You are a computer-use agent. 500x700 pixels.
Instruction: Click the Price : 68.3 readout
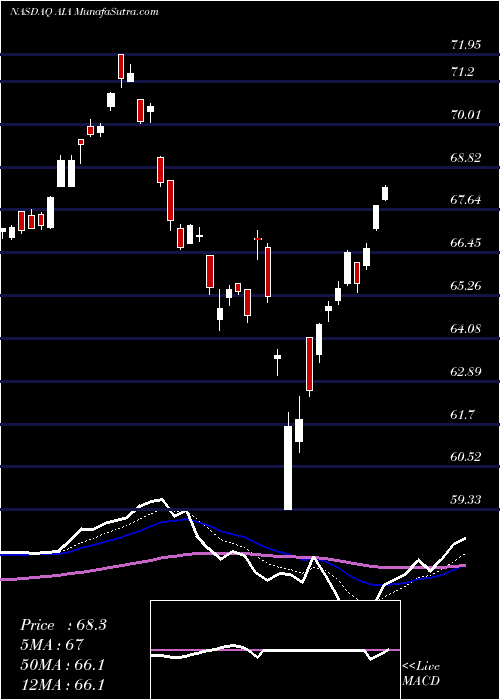click(63, 625)
